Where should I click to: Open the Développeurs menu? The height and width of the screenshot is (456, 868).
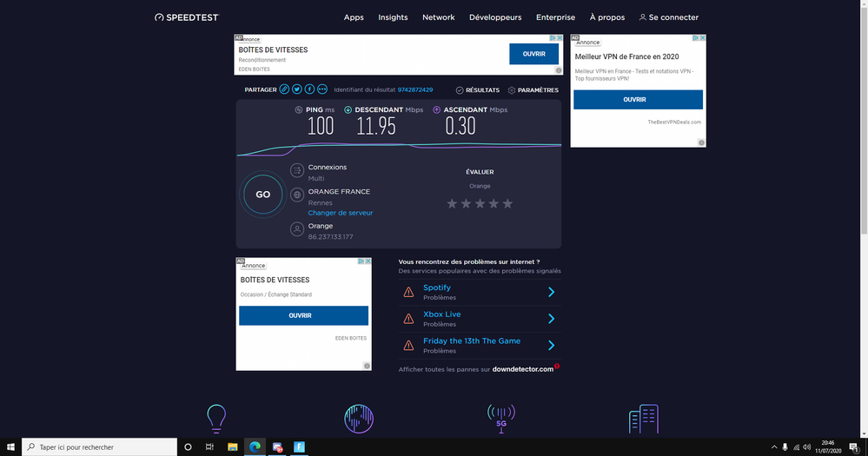point(495,17)
